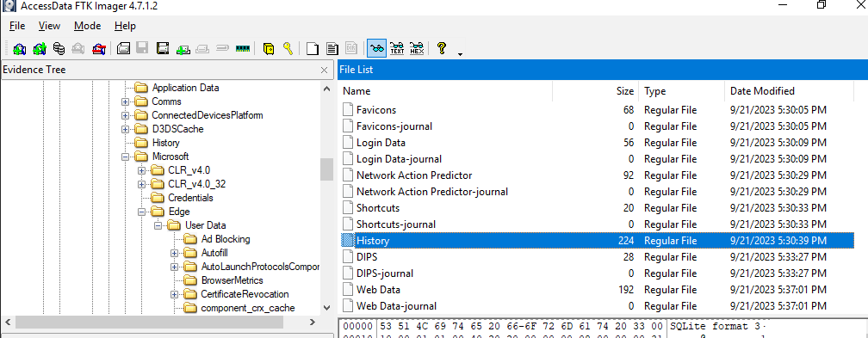Viewport: 868px width, 338px height.
Task: Collapse the Microsoft folder node
Action: point(126,157)
